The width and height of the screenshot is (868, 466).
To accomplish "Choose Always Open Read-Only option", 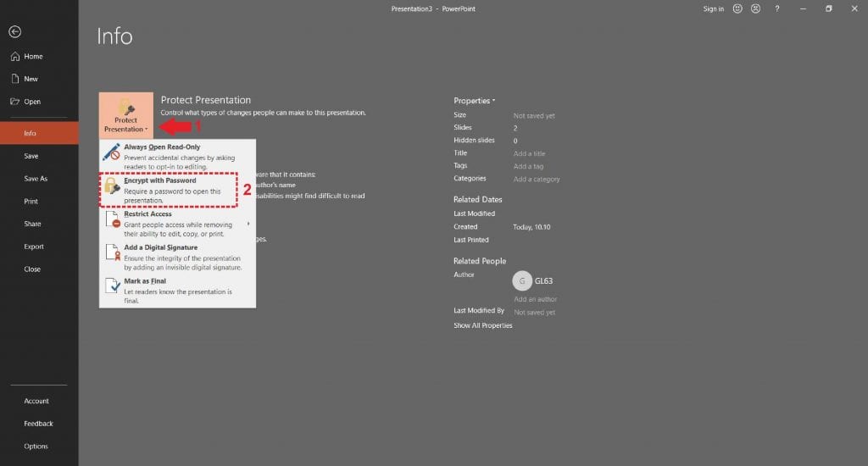I will click(x=178, y=157).
